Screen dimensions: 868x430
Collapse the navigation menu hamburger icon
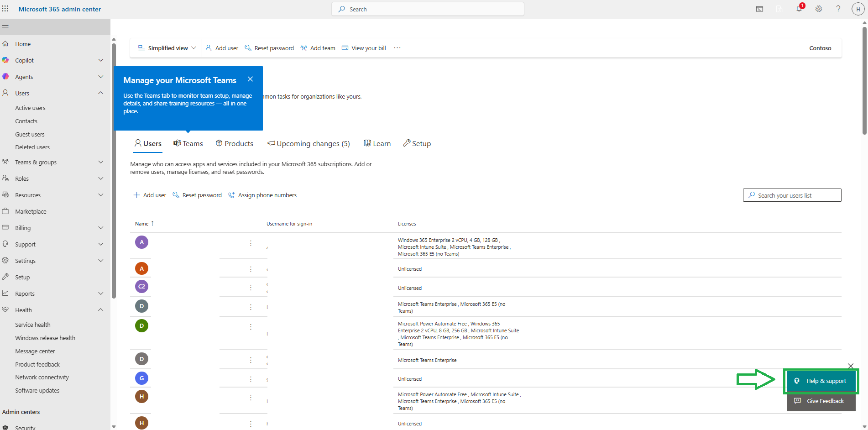tap(5, 27)
